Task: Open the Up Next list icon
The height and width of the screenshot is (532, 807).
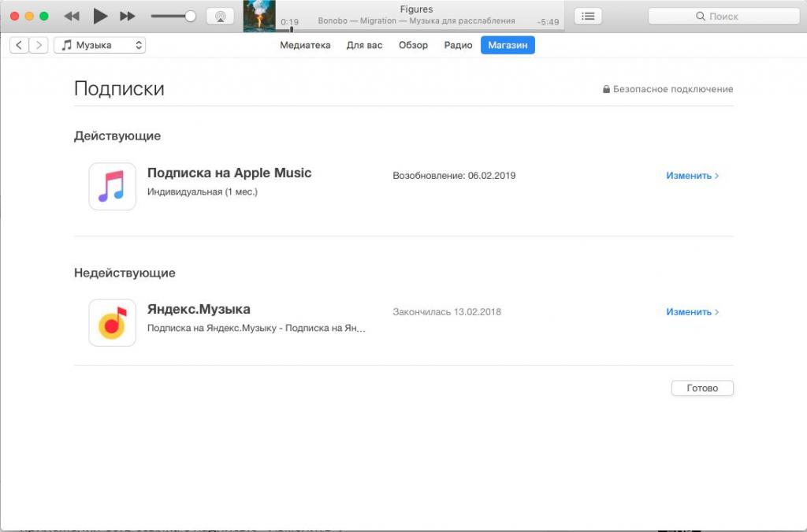Action: [588, 17]
